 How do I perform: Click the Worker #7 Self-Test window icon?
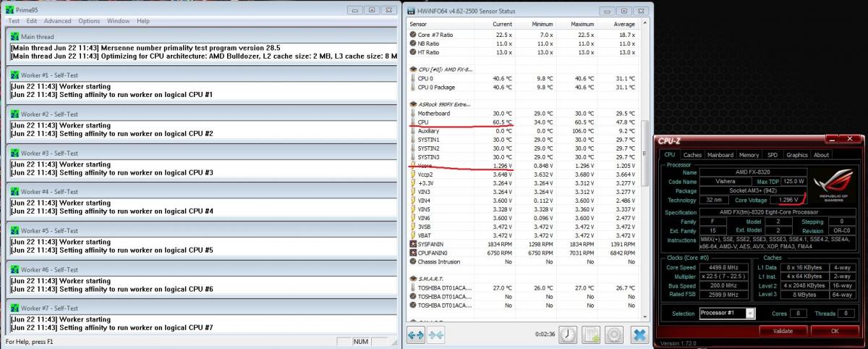(14, 308)
